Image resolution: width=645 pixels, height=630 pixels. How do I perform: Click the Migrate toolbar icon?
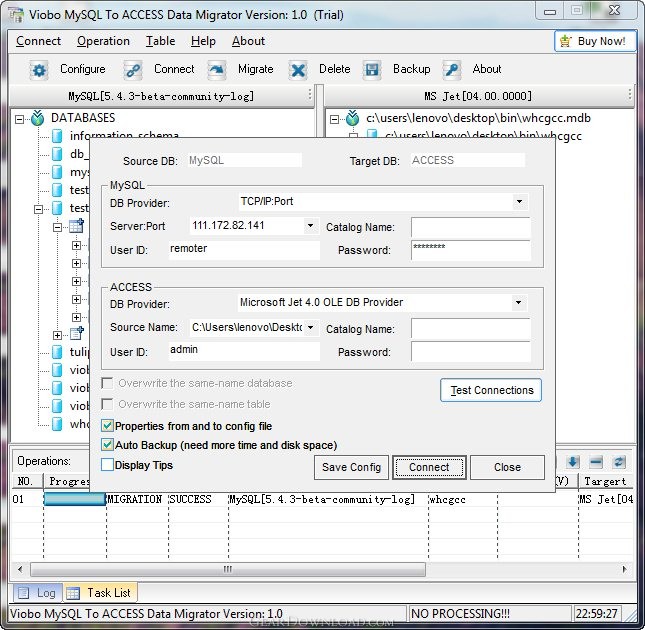[217, 70]
